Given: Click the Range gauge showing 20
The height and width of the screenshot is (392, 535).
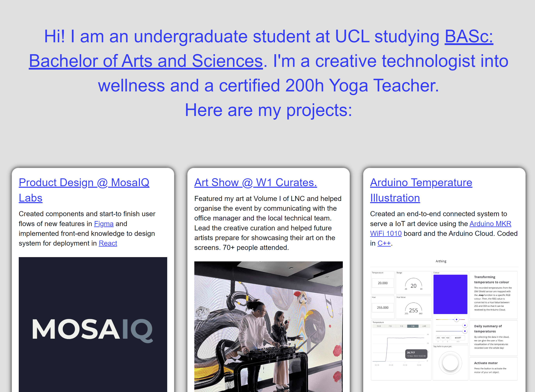Looking at the screenshot, I should [413, 284].
